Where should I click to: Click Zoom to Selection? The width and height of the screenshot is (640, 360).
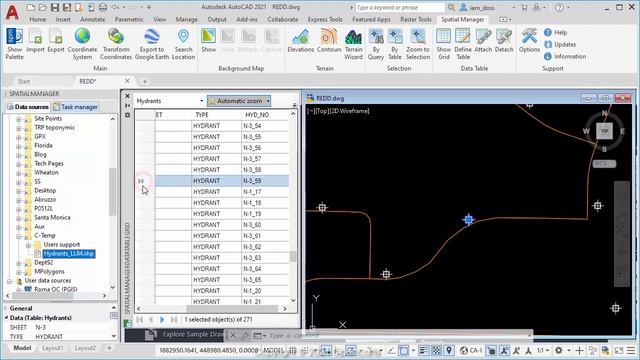(418, 44)
